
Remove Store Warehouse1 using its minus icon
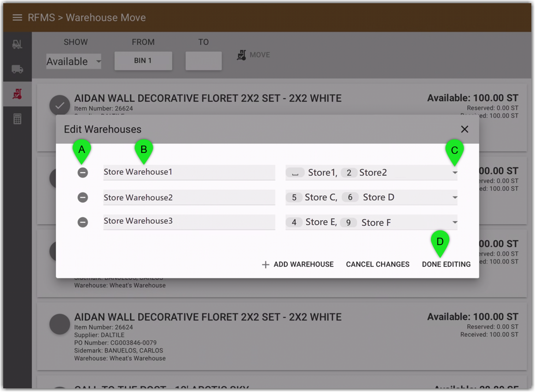(83, 173)
